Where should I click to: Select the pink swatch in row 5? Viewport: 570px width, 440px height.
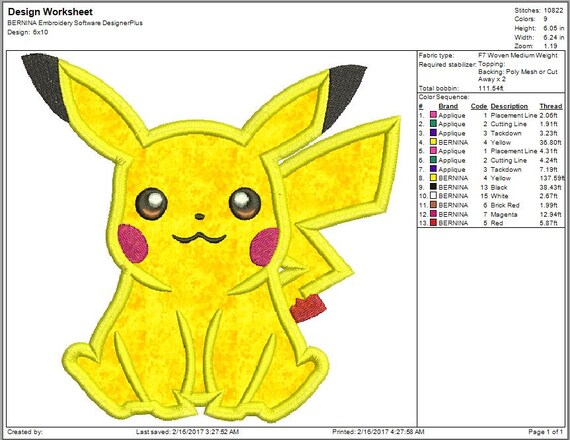coord(433,151)
